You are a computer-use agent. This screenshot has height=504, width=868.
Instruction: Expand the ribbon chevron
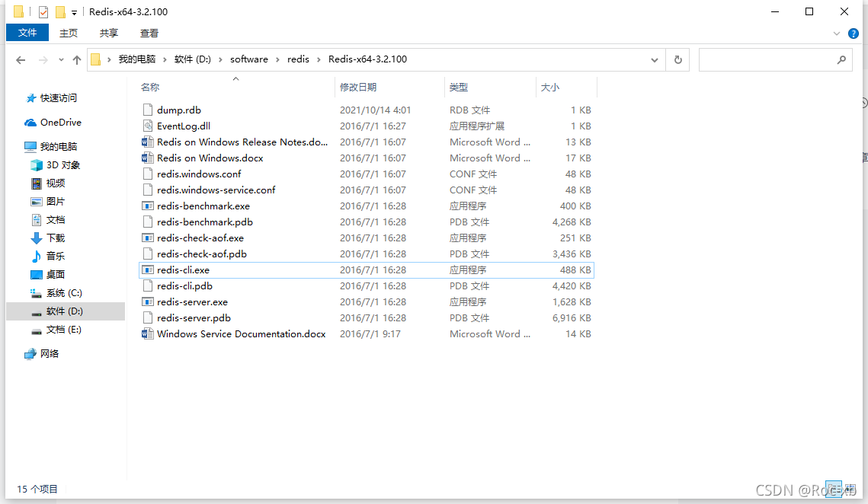(x=837, y=33)
